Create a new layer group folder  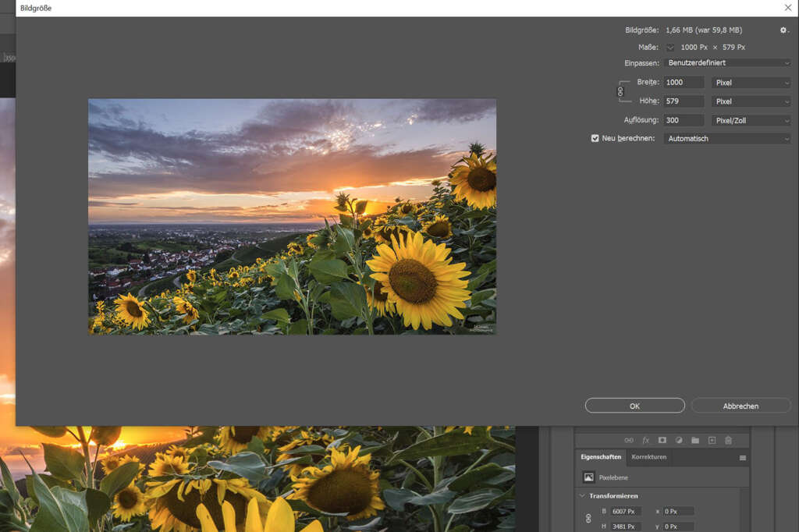pyautogui.click(x=696, y=439)
